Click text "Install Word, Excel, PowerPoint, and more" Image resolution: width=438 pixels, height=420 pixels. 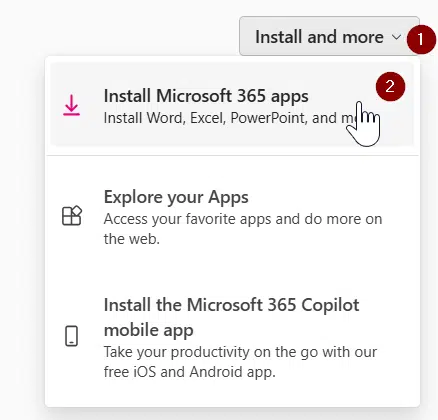click(x=231, y=118)
